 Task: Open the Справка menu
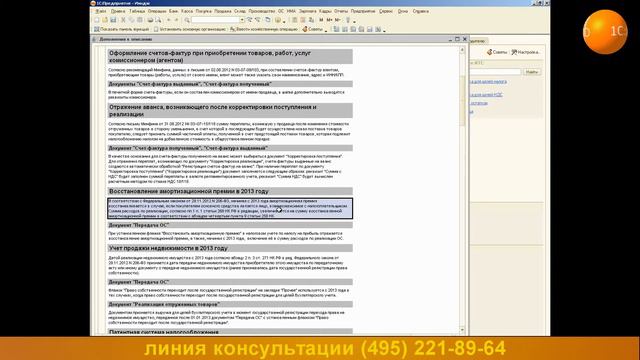coord(420,11)
